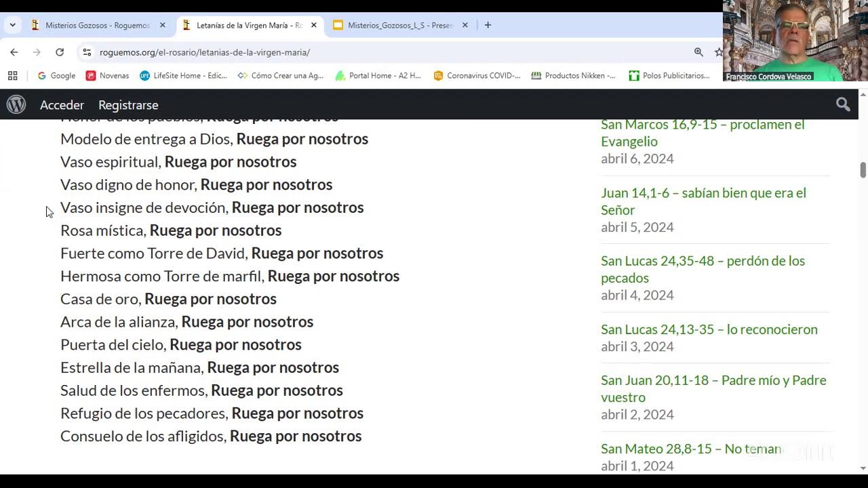Open the LifeSite Home bookmark
The height and width of the screenshot is (488, 868).
tap(183, 76)
